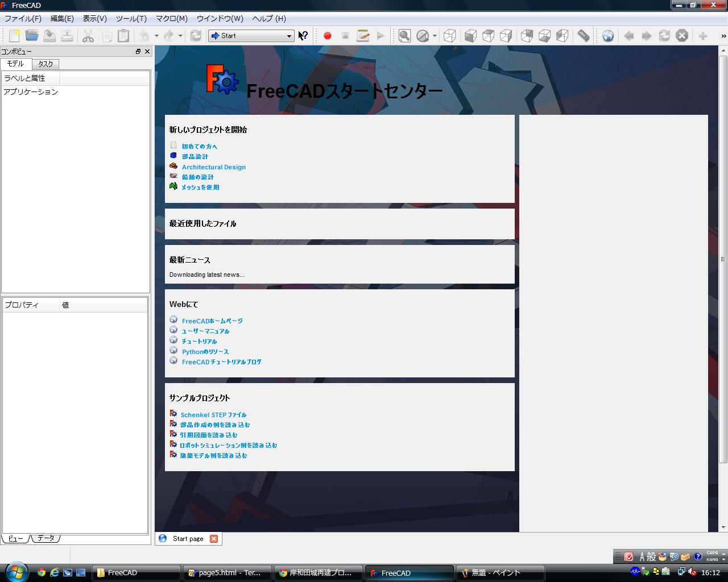Float the コンボビュー panel
The width and height of the screenshot is (728, 582).
click(x=138, y=52)
